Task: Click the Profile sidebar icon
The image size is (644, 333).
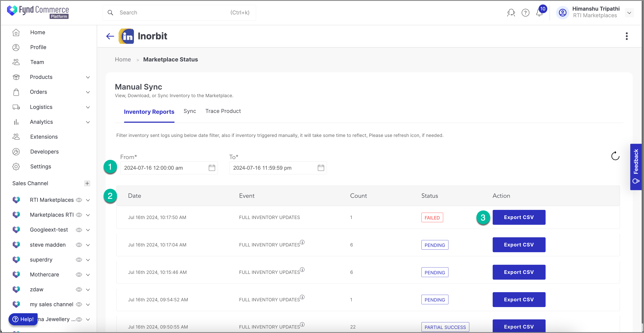Action: pos(16,47)
